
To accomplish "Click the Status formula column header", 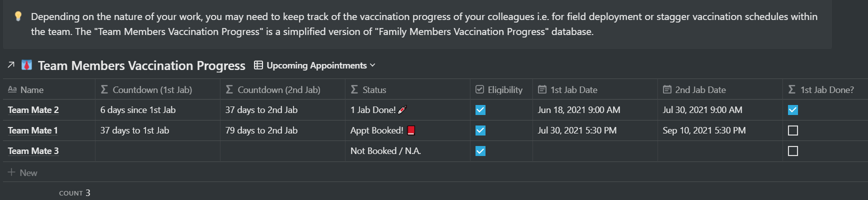I will pyautogui.click(x=407, y=89).
